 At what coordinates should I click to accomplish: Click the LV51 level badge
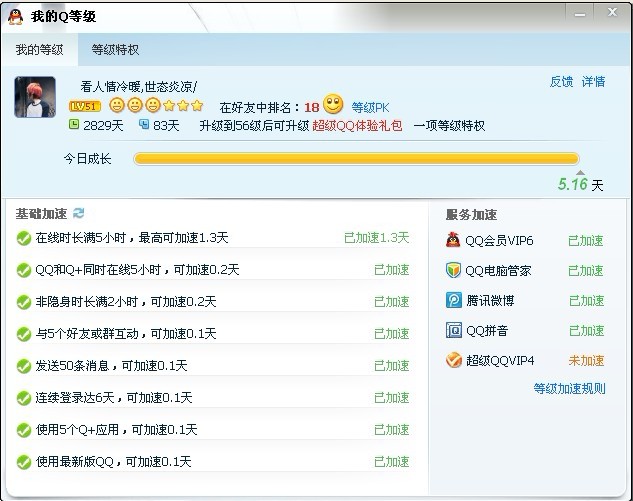[85, 106]
